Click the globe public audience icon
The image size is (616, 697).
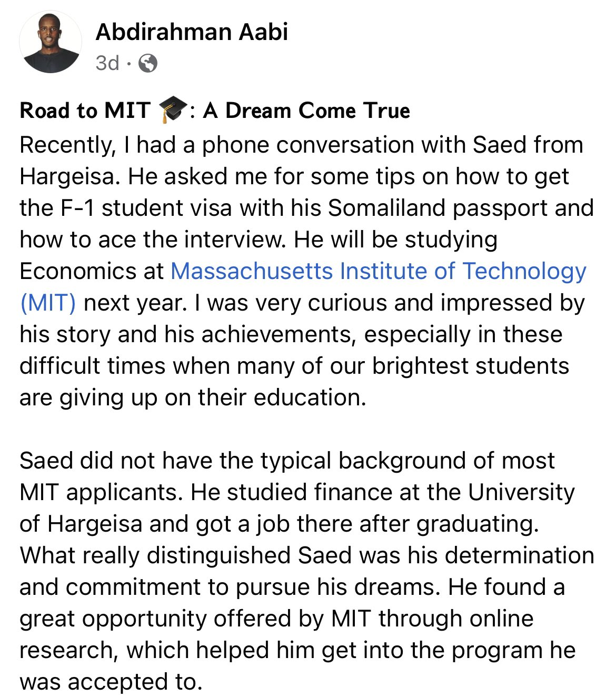point(147,63)
